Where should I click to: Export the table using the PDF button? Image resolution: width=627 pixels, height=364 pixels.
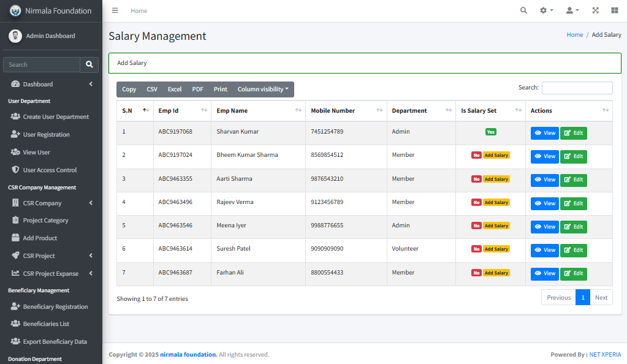[197, 89]
